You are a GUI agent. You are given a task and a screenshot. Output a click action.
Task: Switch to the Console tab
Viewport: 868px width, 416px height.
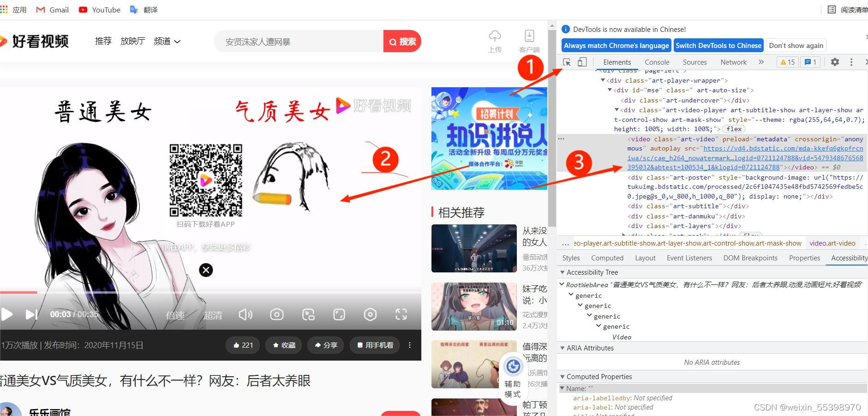click(x=657, y=62)
